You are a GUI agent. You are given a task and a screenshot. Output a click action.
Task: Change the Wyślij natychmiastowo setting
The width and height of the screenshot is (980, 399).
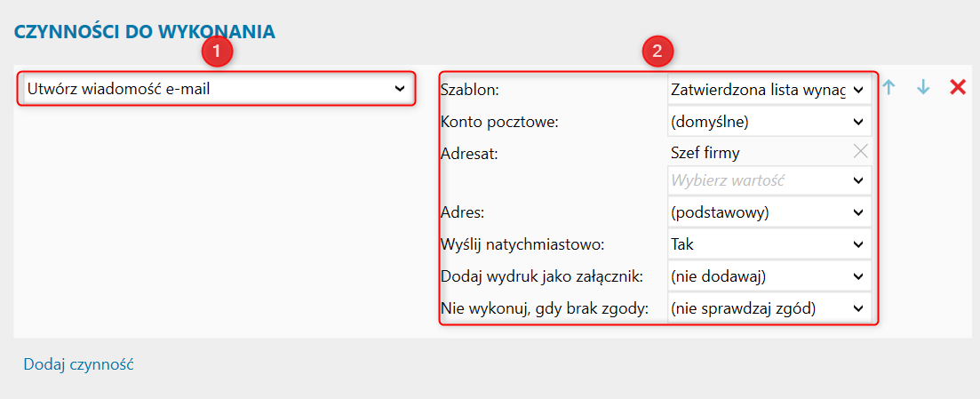coord(769,243)
